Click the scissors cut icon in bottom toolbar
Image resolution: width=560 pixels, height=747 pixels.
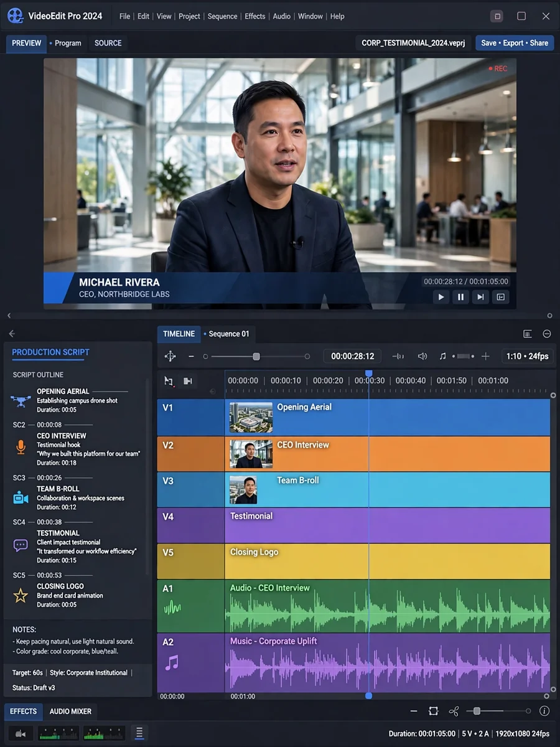[454, 711]
